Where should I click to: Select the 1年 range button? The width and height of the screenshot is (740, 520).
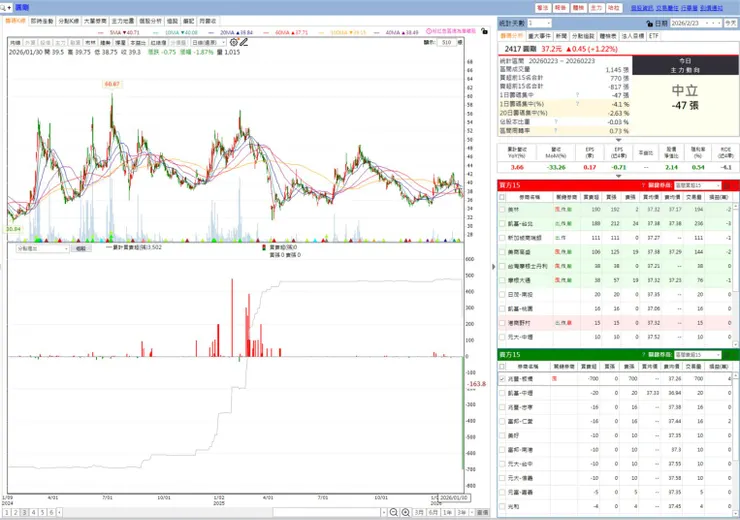click(x=447, y=512)
